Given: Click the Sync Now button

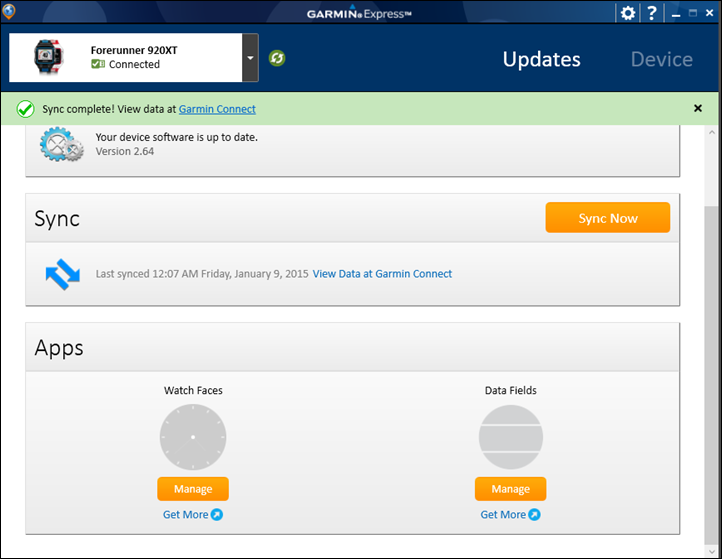Looking at the screenshot, I should [x=607, y=217].
